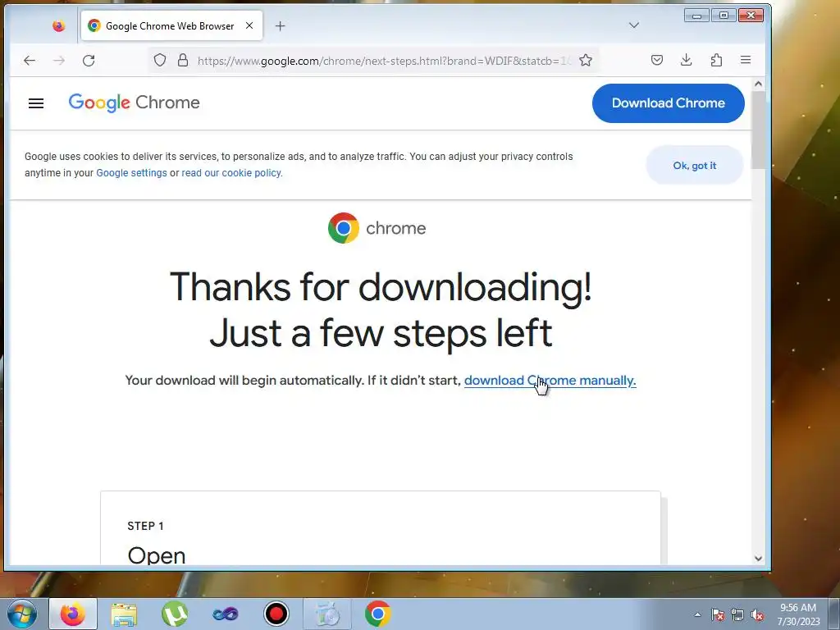Click the Firefox taskbar icon
The width and height of the screenshot is (840, 630).
pyautogui.click(x=73, y=614)
